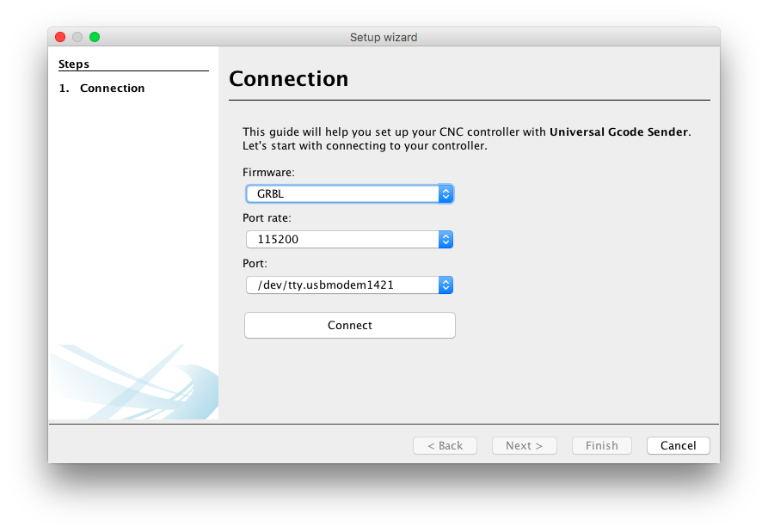Image resolution: width=768 pixels, height=532 pixels.
Task: Click the Steps header in the sidebar
Action: click(74, 64)
